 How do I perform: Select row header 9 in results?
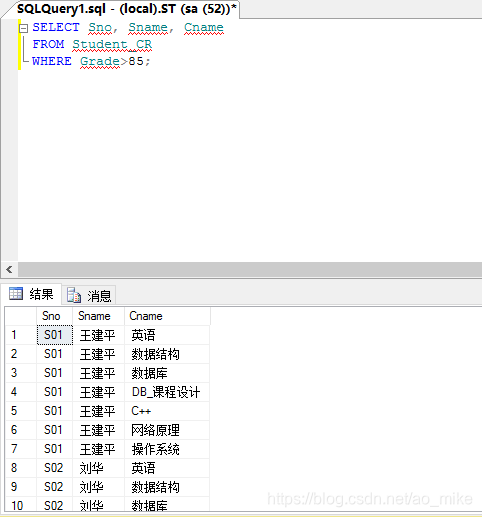click(21, 487)
